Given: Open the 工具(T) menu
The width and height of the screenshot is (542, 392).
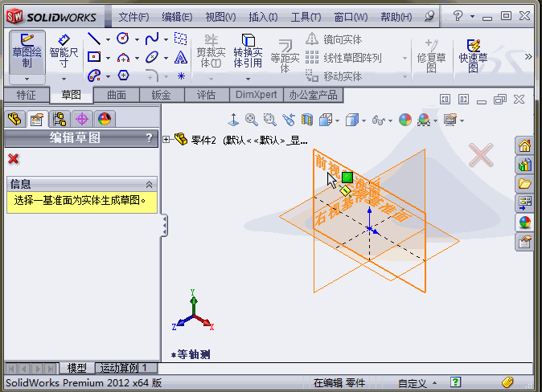Looking at the screenshot, I should (x=306, y=17).
